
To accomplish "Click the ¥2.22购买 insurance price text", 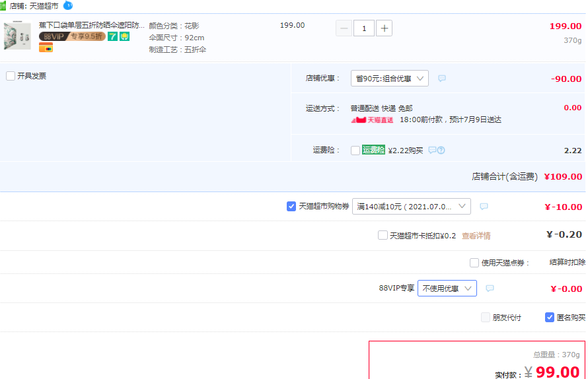I will [x=406, y=151].
